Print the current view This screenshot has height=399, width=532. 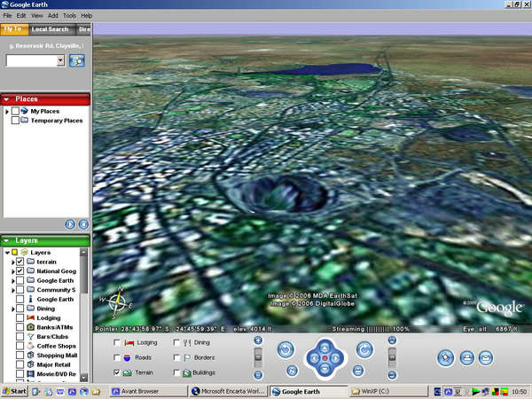(x=467, y=358)
